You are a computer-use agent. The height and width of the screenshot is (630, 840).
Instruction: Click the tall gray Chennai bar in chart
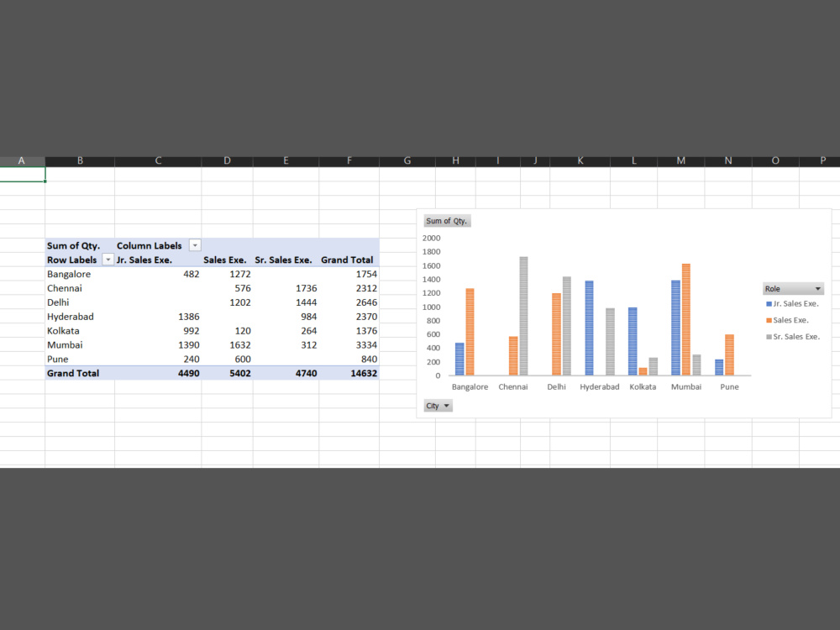point(523,316)
